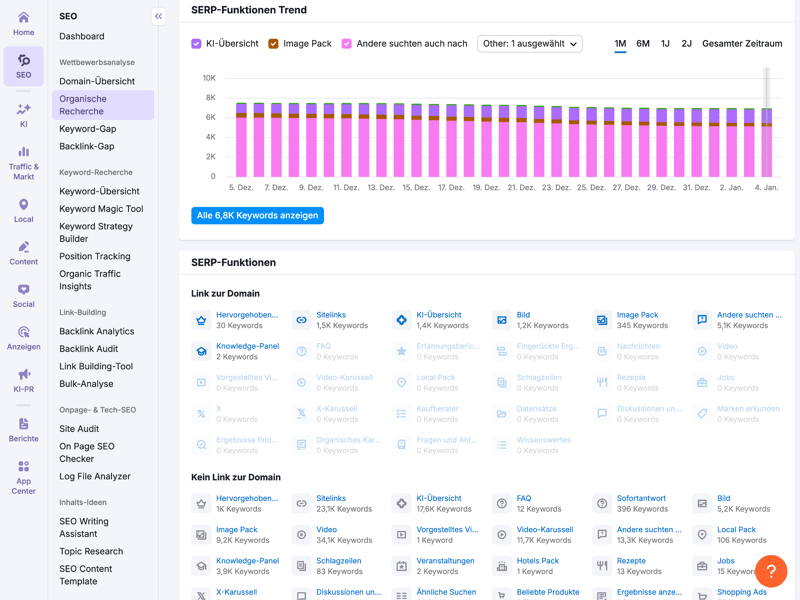The image size is (800, 600).
Task: Collapse the SEO sidebar with chevron
Action: [158, 16]
